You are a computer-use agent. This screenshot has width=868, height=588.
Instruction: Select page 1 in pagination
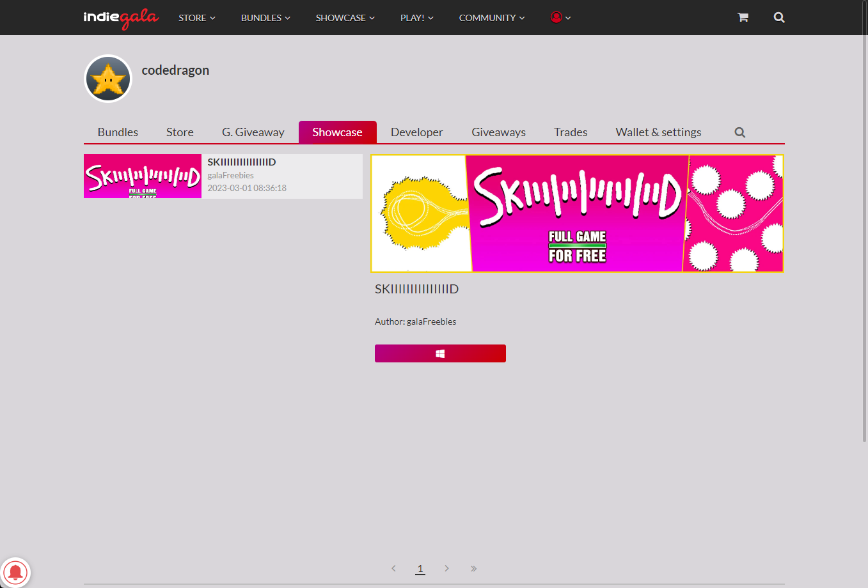pos(420,568)
